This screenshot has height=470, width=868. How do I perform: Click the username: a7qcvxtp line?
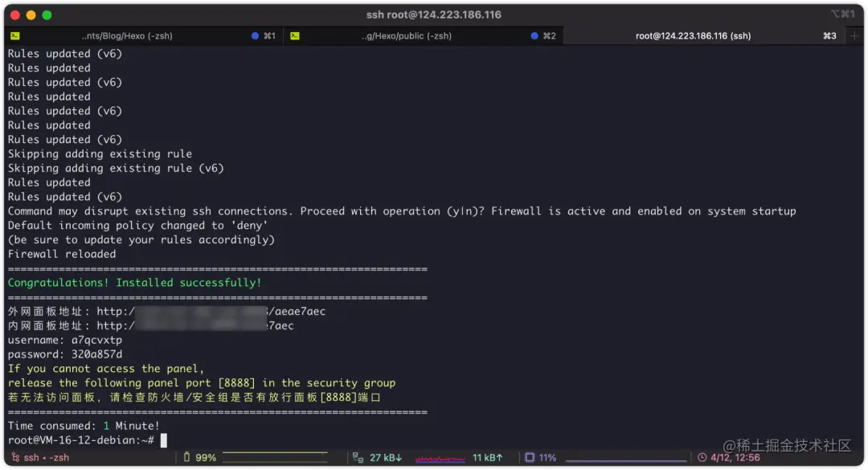[x=65, y=340]
